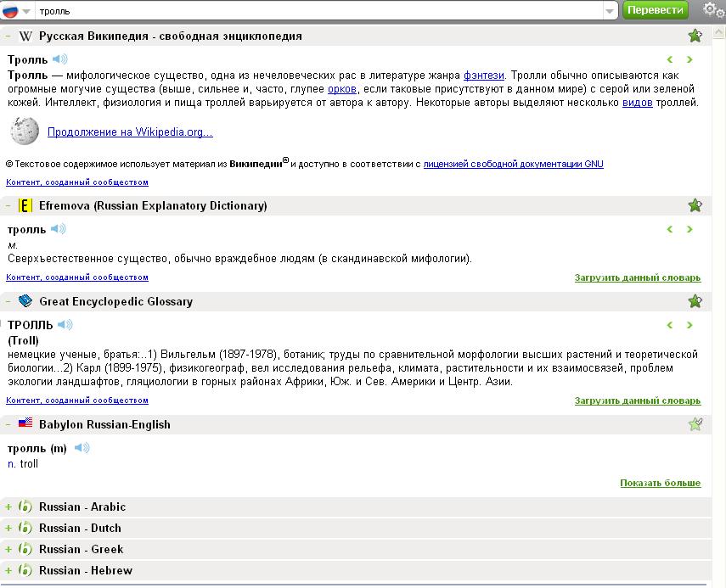
Task: Go to next entry in Glossary section
Action: [689, 325]
